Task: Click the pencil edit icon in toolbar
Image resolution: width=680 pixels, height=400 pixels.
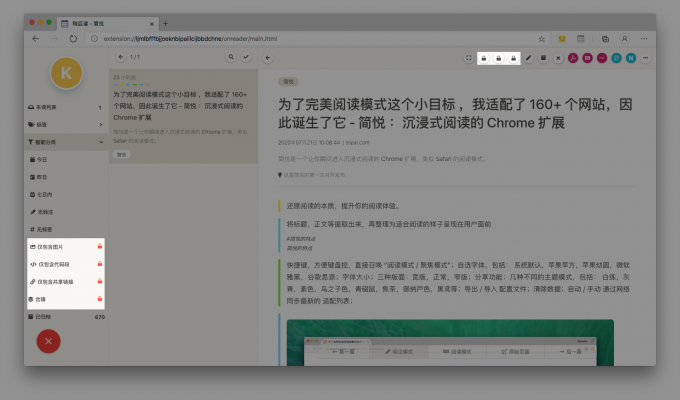Action: [528, 58]
